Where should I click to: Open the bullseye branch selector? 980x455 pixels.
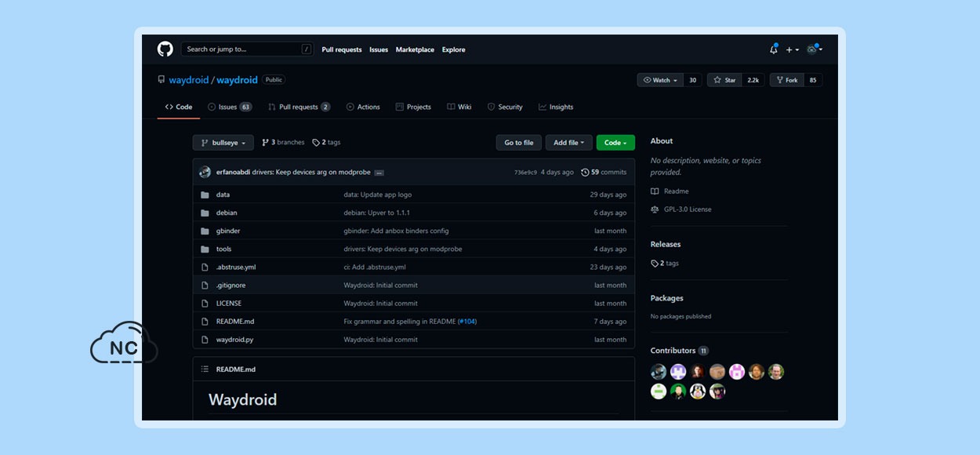(x=223, y=143)
